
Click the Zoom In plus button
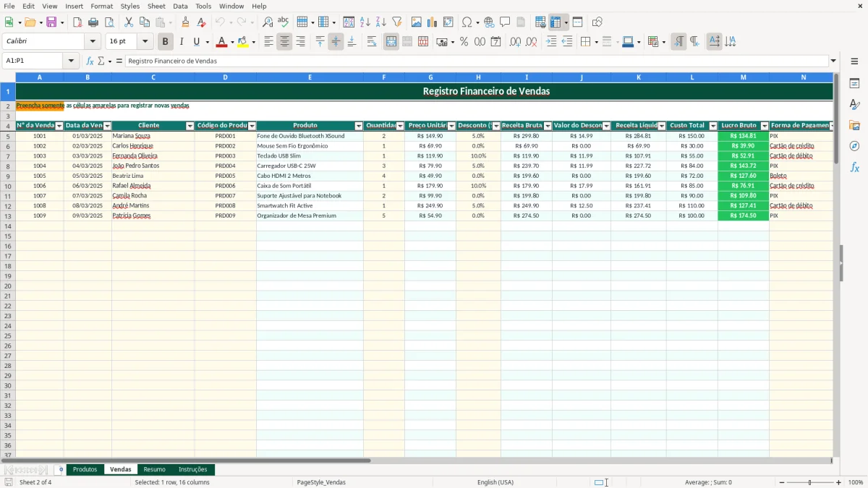(x=838, y=482)
